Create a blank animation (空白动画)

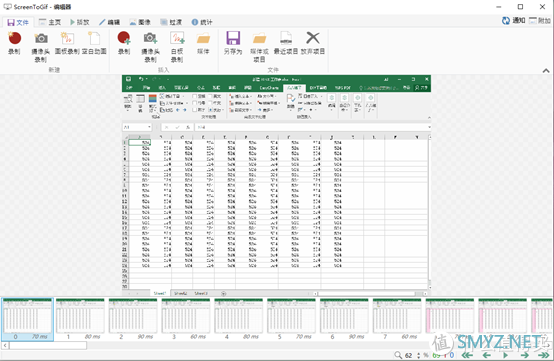(94, 43)
